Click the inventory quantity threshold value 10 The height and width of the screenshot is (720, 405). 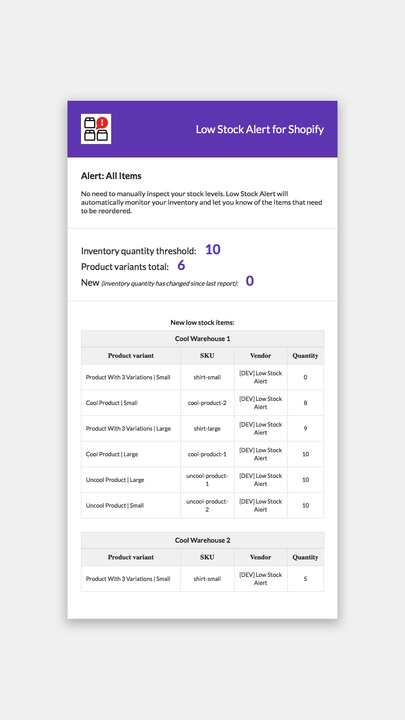tap(213, 249)
